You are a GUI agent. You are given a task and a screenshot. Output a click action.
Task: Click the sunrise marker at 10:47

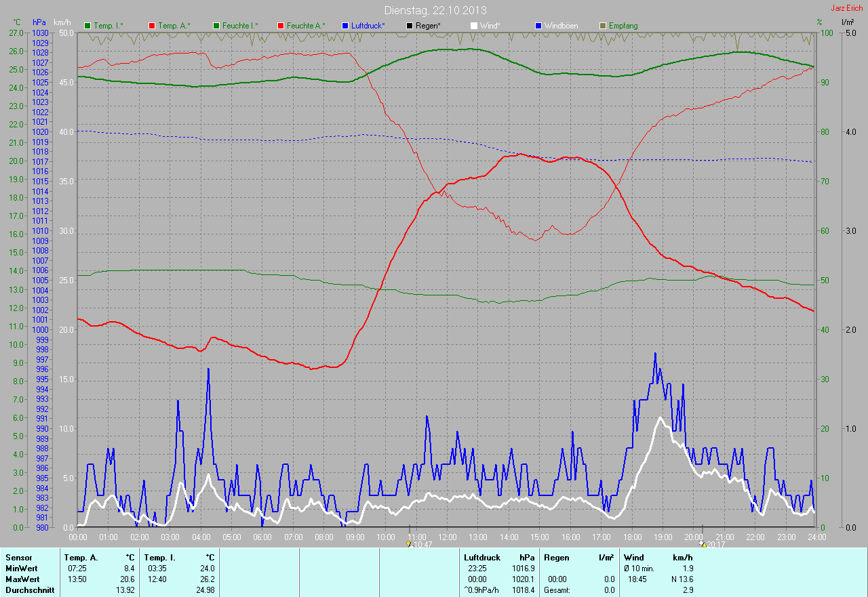pos(409,543)
